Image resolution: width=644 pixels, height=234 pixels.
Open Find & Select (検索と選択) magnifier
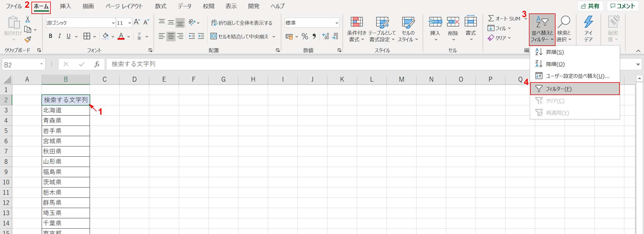point(564,29)
